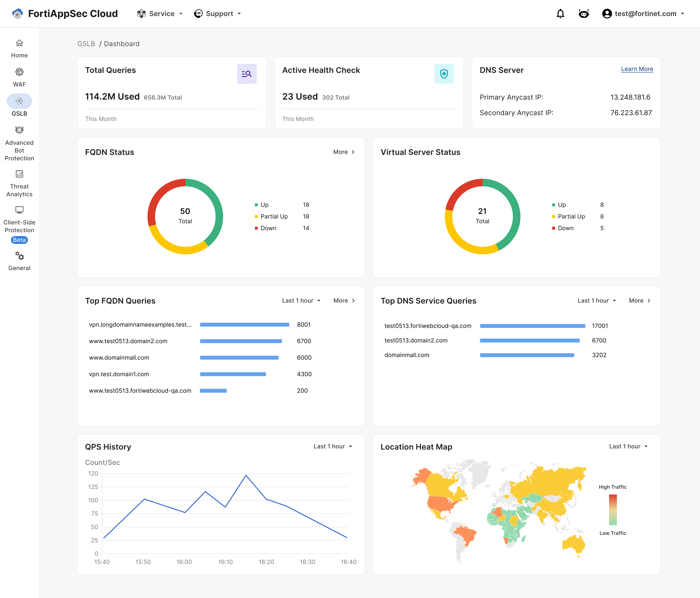Click the GSLB breadcrumb link

[x=86, y=44]
